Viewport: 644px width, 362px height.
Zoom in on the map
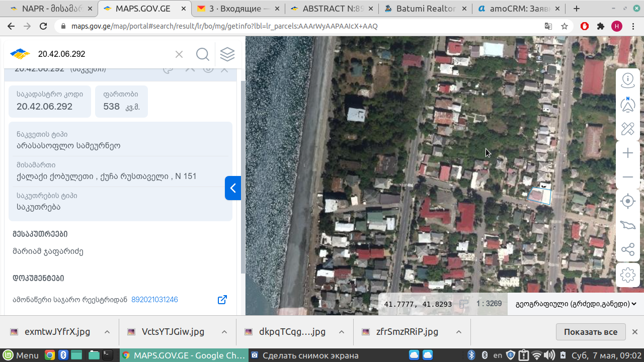tap(628, 153)
